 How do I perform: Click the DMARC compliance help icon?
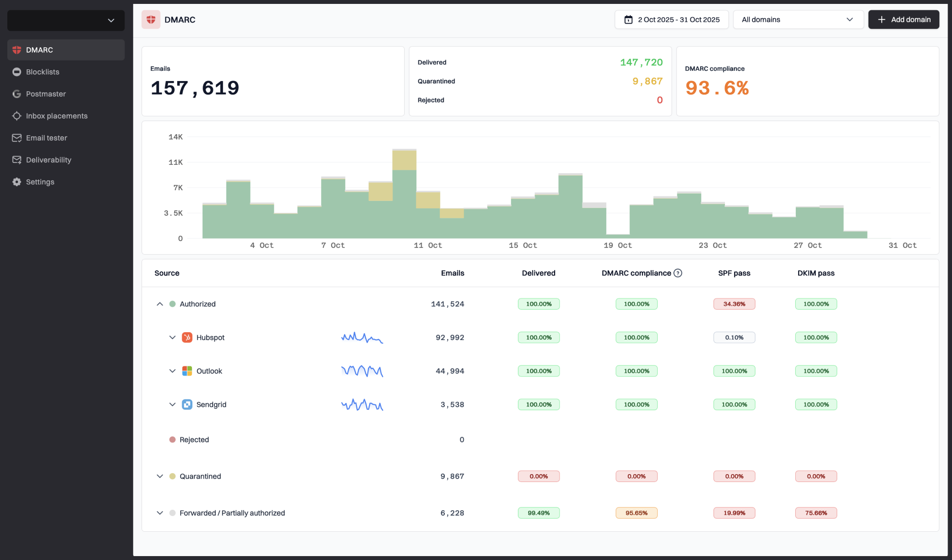(678, 273)
